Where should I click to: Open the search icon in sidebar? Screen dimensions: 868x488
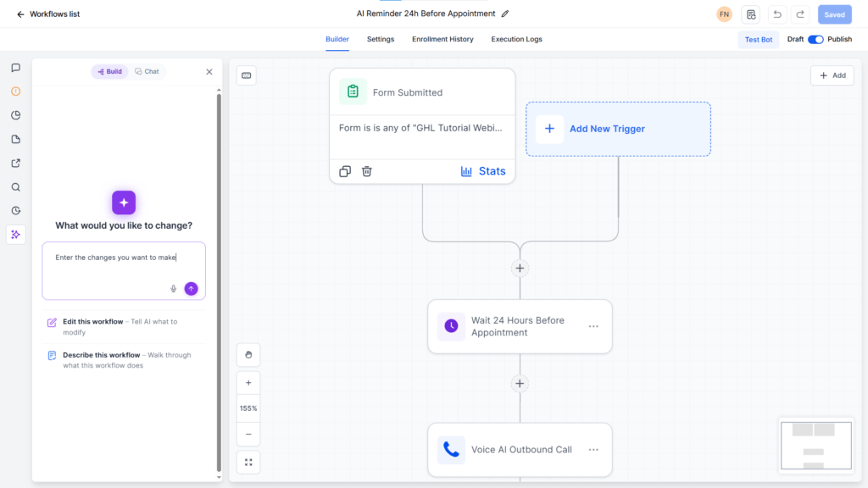[15, 187]
